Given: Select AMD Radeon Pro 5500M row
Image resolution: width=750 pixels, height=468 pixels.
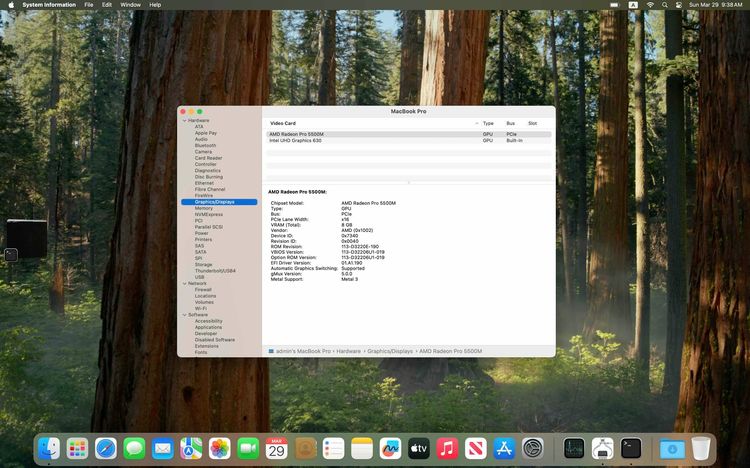Looking at the screenshot, I should pyautogui.click(x=408, y=134).
